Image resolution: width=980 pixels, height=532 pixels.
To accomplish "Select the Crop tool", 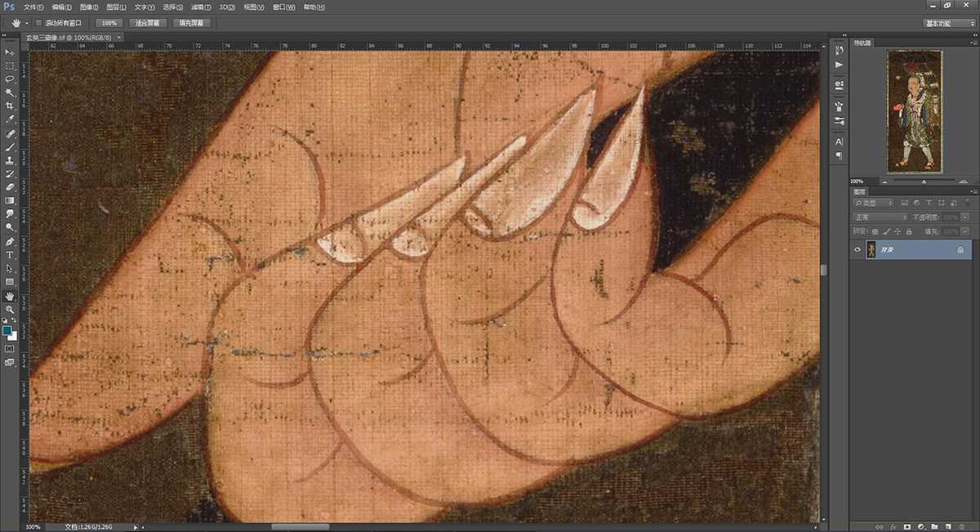I will point(10,106).
